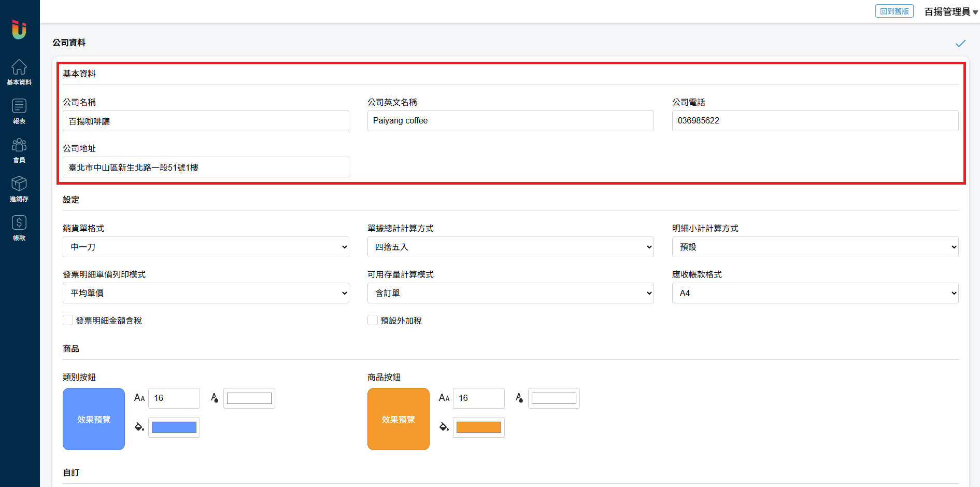Expand the 銷貨單格式 dropdown
Screen dimensions: 980x487
[x=206, y=247]
